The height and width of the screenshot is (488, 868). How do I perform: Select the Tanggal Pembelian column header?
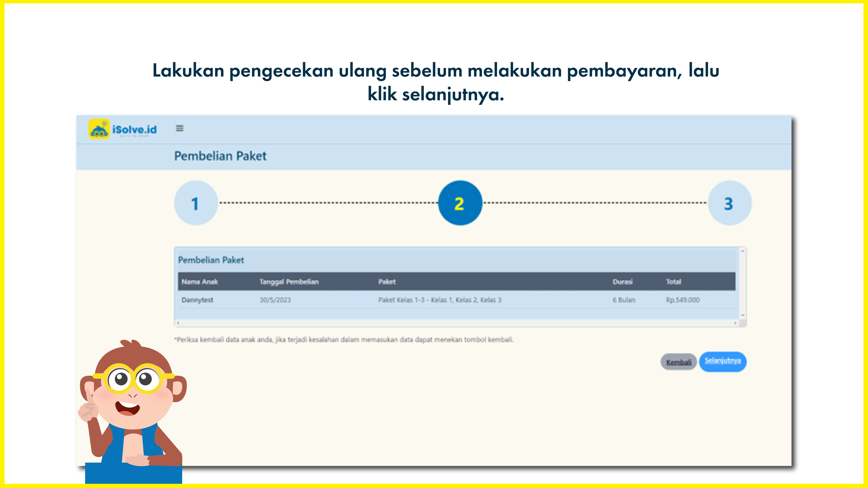(289, 282)
